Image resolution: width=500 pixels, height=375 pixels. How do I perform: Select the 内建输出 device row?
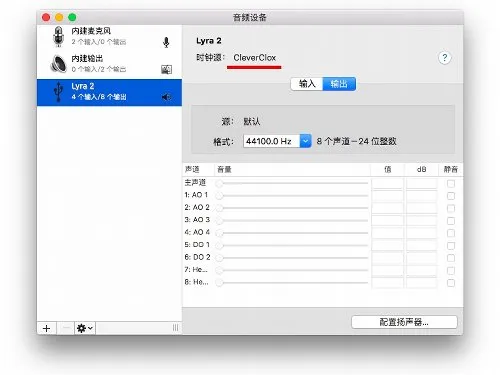[x=109, y=64]
